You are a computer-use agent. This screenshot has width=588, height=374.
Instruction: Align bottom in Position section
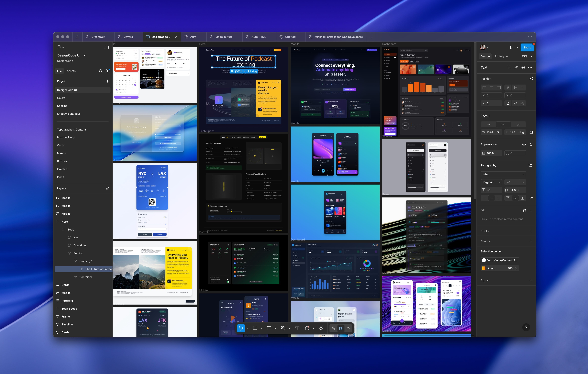(522, 87)
